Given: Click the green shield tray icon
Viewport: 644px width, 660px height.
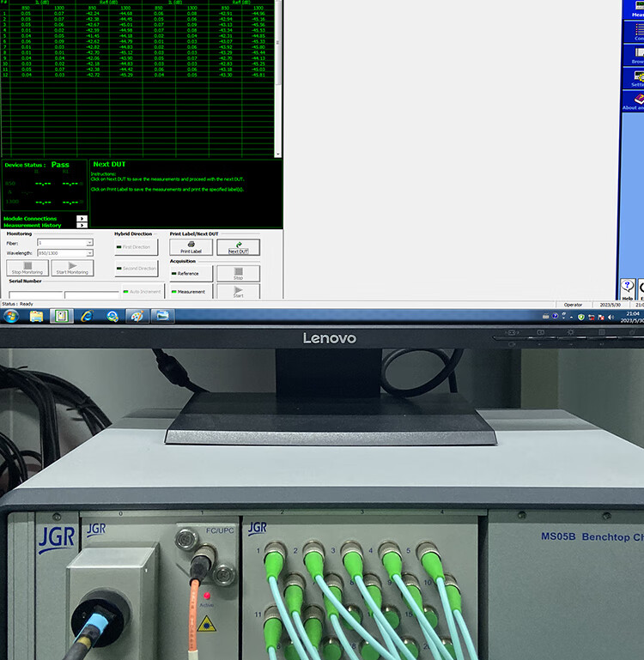Looking at the screenshot, I should pyautogui.click(x=580, y=317).
